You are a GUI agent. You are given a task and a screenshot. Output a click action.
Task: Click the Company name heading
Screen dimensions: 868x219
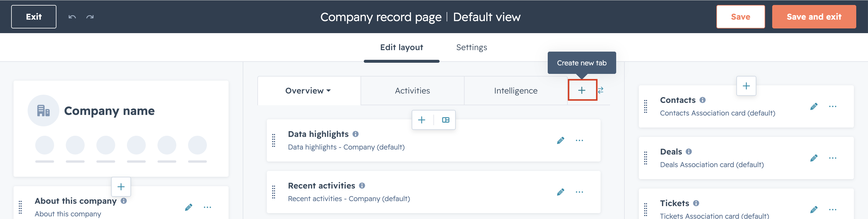click(110, 111)
